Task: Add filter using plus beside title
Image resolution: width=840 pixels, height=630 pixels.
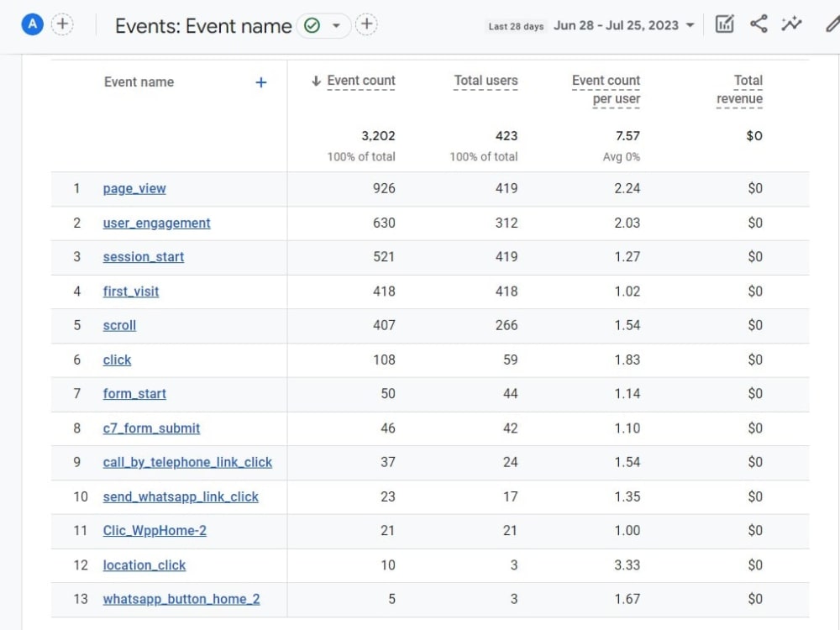Action: (x=366, y=24)
